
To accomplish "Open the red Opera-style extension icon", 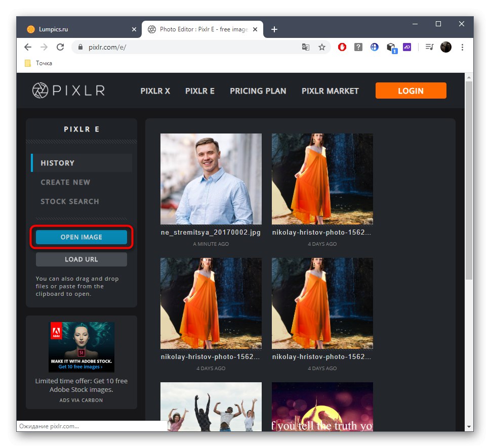I will coord(342,47).
